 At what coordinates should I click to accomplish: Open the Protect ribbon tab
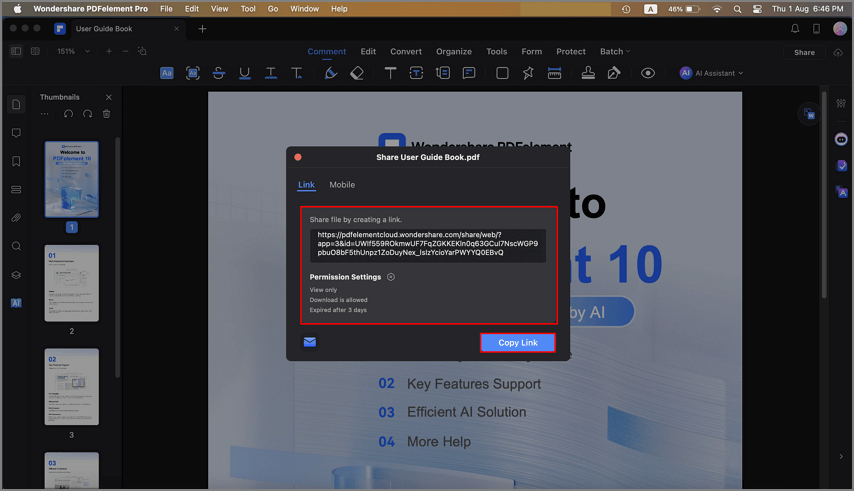571,51
